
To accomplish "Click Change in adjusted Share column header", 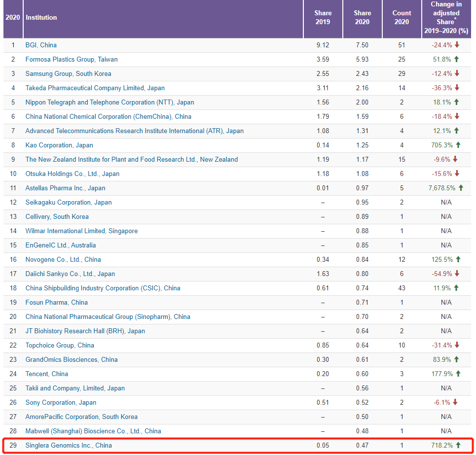I will coord(446,18).
